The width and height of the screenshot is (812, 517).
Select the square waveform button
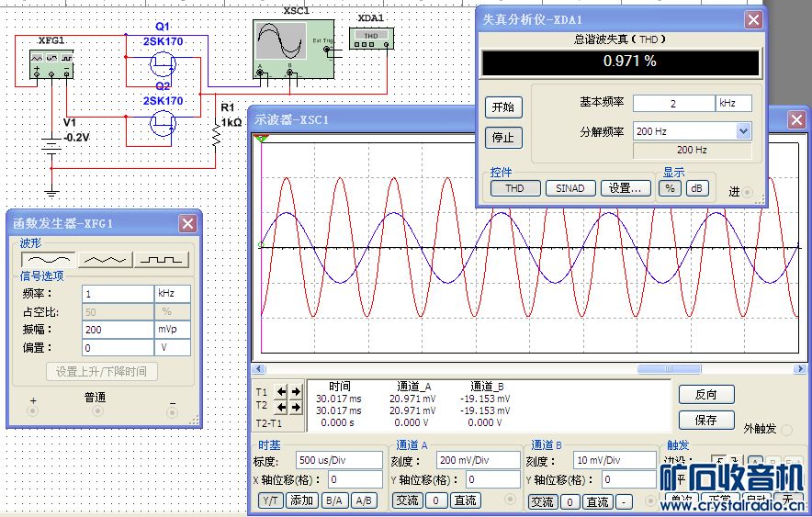[163, 260]
